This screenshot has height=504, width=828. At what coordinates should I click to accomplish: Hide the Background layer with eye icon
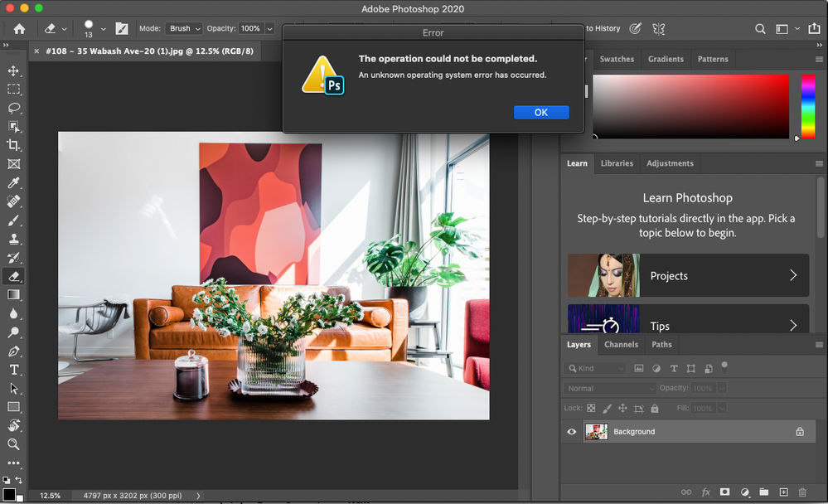[571, 432]
